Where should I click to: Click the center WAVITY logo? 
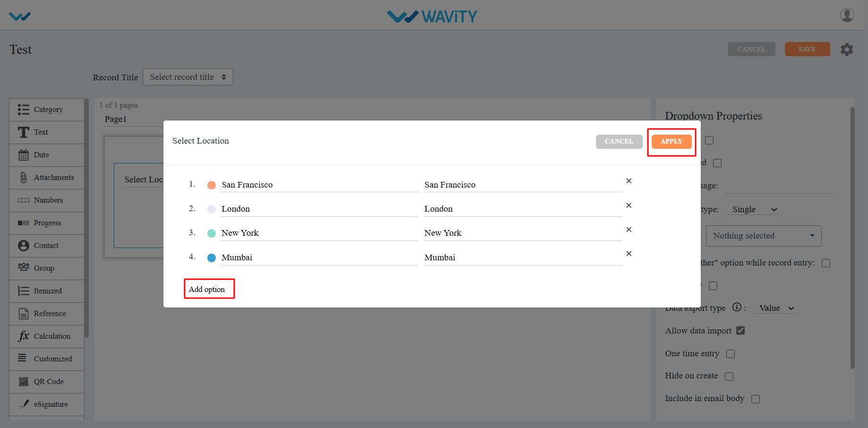tap(432, 17)
